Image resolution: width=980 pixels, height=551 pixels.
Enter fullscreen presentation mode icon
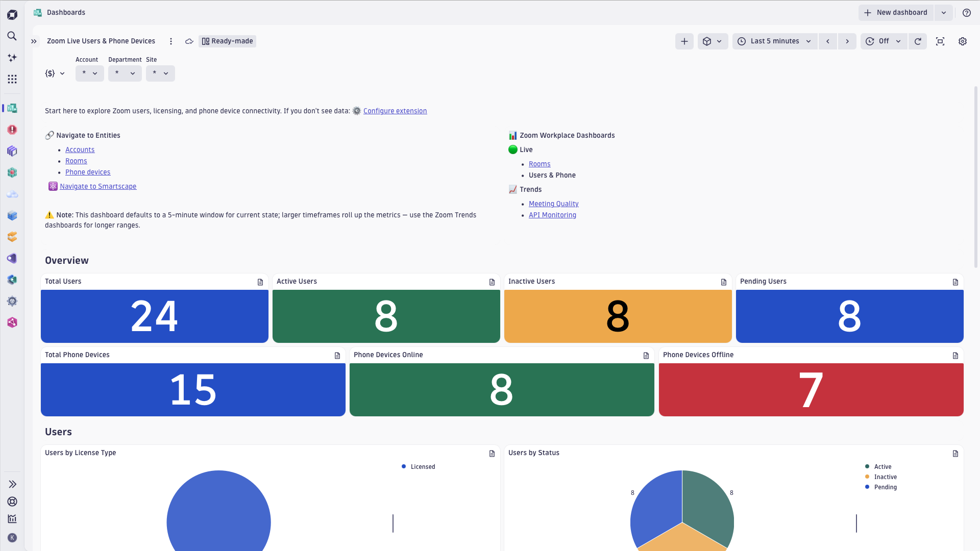[x=940, y=41]
